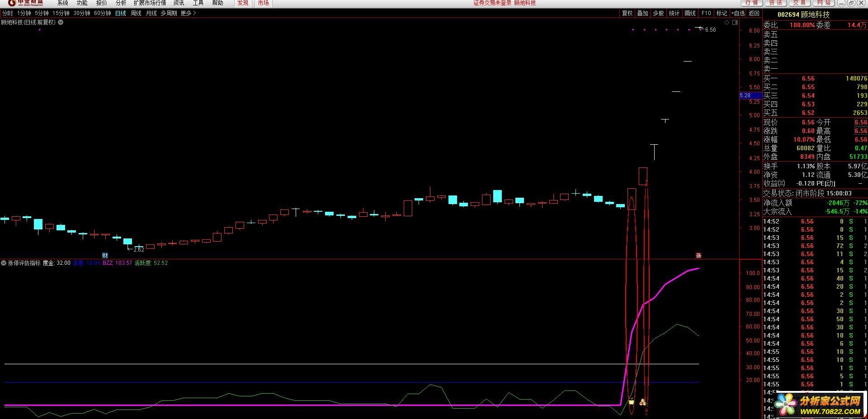
Task: Click the 净流入额 -2846万 value
Action: (837, 203)
